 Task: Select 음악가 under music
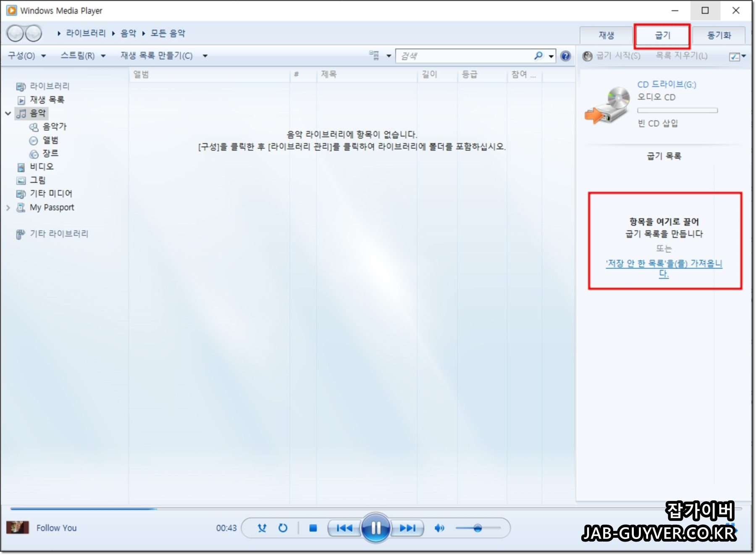pos(55,126)
